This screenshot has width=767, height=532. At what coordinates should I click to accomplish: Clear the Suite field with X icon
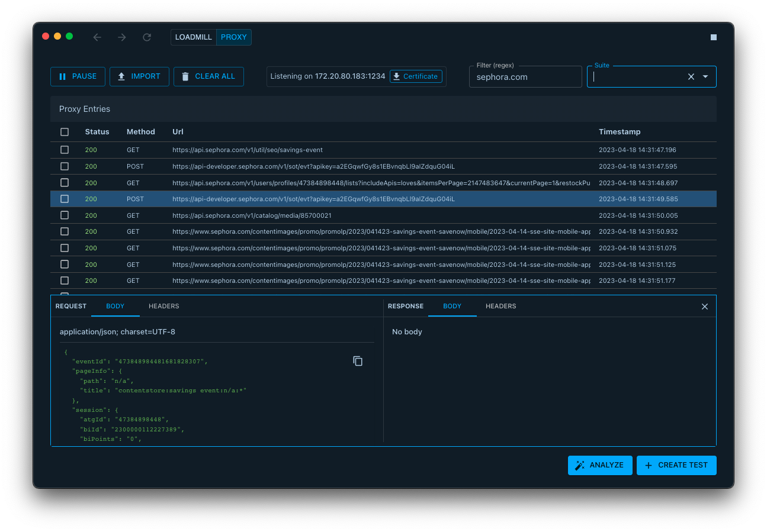click(x=691, y=77)
